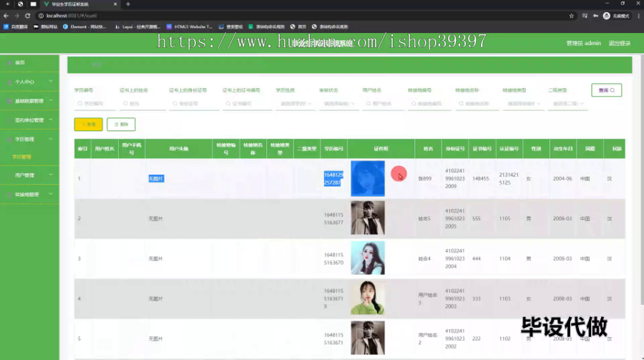This screenshot has height=360, width=644.
Task: Open the HTML5 Website T... bookmark
Action: click(190, 26)
